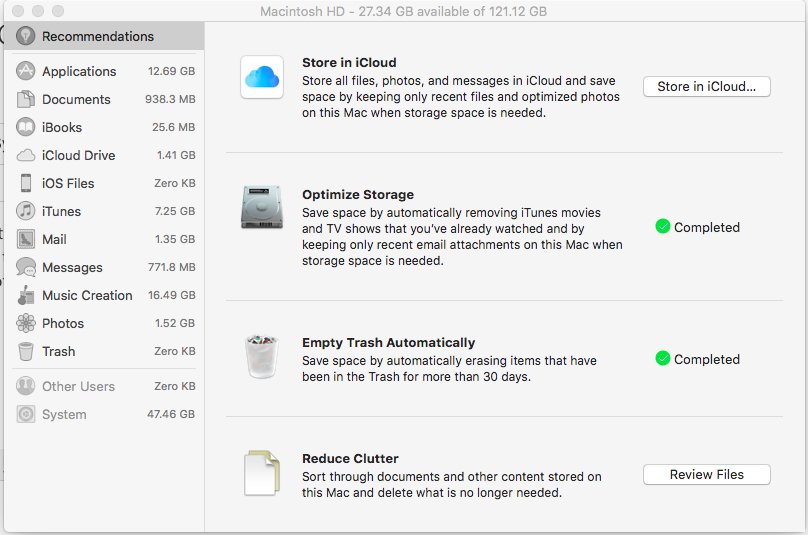Click the Other Users label
The height and width of the screenshot is (535, 808).
(x=78, y=386)
